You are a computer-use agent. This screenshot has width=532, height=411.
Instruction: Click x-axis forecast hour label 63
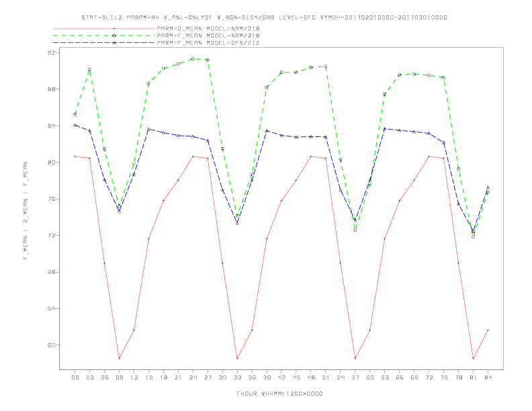pos(385,377)
